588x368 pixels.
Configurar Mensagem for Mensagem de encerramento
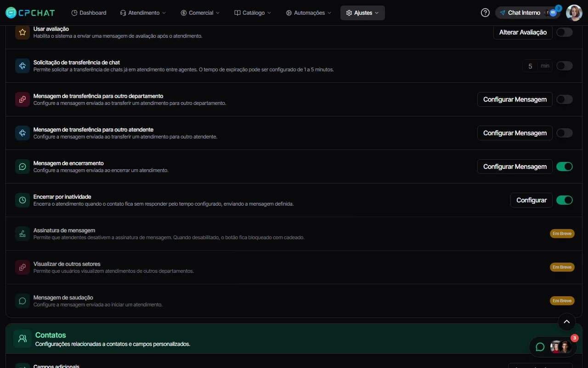[515, 167]
